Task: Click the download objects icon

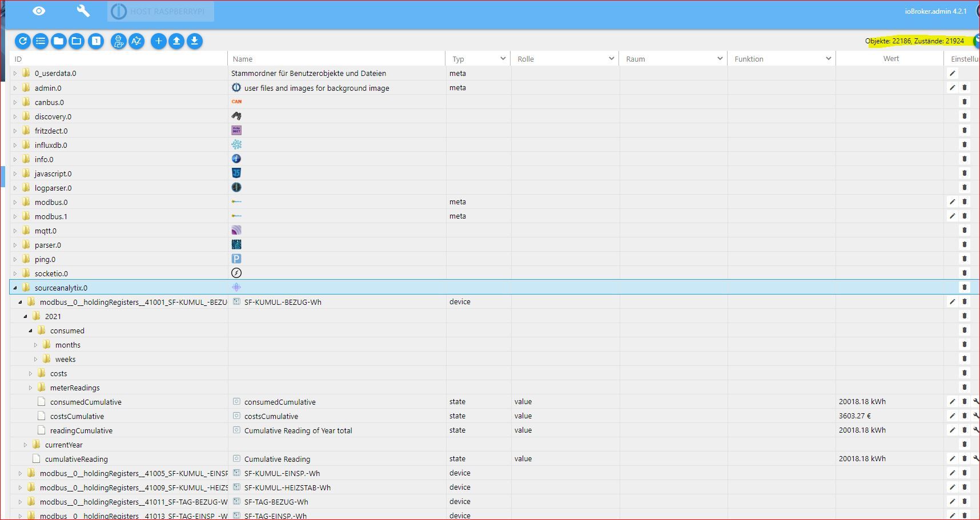Action: point(195,41)
